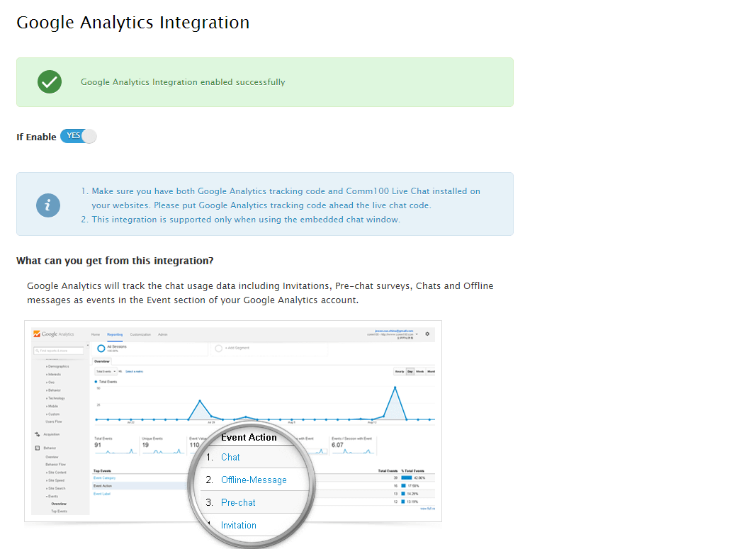This screenshot has height=549, width=756.
Task: Toggle the If Enable YES switch
Action: (x=78, y=136)
